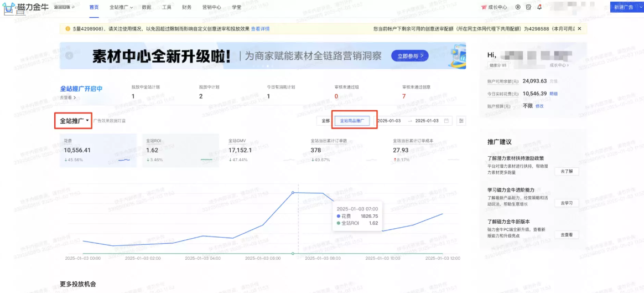Click the 去了解 button

(567, 172)
